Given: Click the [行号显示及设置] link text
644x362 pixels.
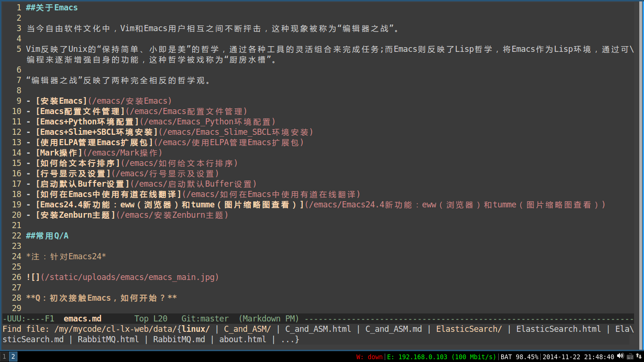Looking at the screenshot, I should point(73,173).
